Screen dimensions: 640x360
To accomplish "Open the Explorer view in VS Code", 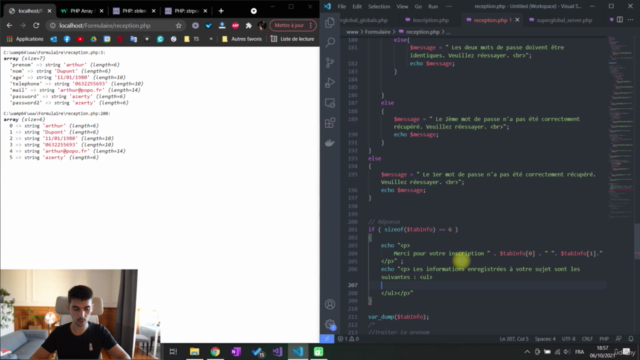I will (x=330, y=22).
